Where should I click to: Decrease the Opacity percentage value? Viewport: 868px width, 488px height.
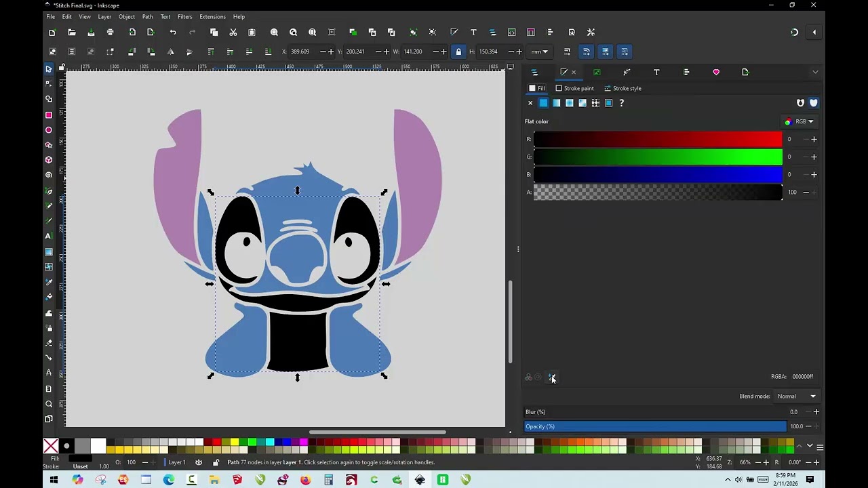[x=808, y=426]
